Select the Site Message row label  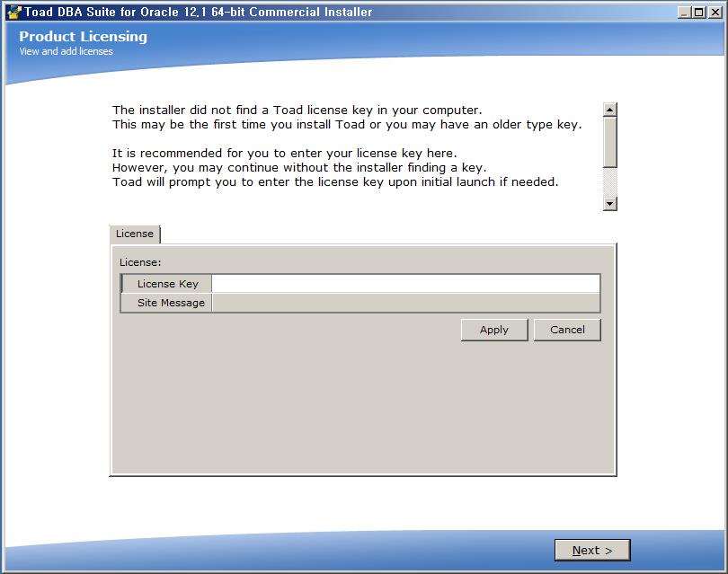170,303
